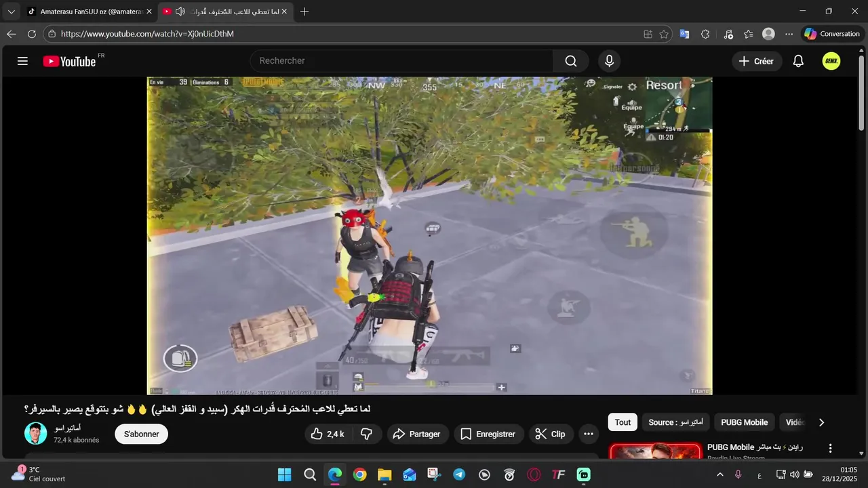The image size is (868, 488).
Task: Open the volume speaker tray icon
Action: 795,474
